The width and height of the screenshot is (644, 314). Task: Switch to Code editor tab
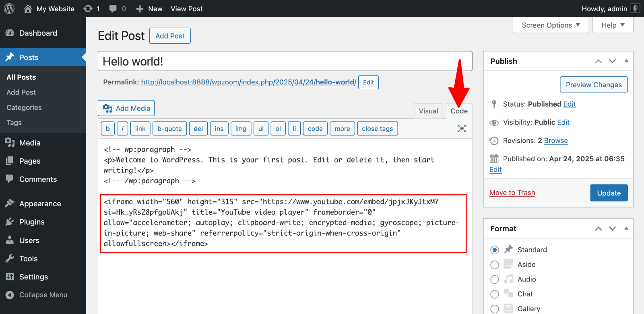click(x=459, y=111)
